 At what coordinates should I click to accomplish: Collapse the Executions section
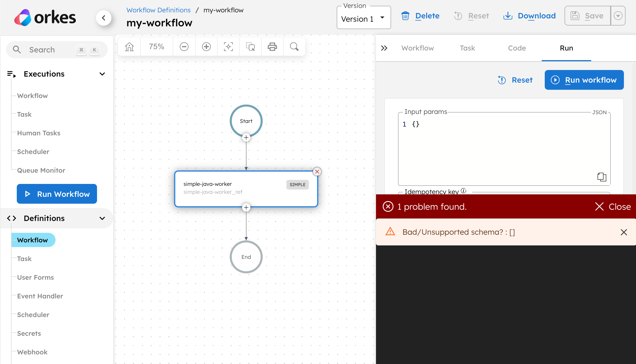click(102, 74)
